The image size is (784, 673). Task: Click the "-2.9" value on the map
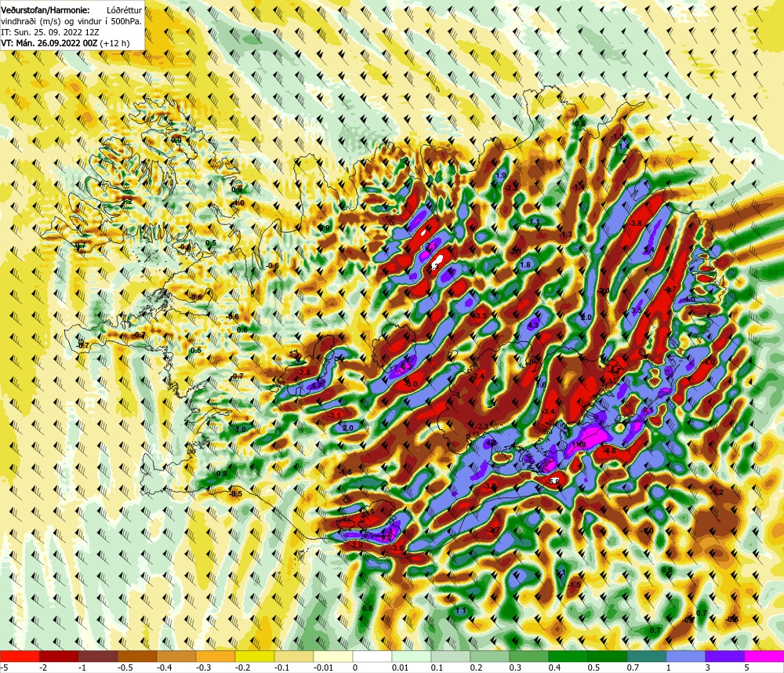pyautogui.click(x=356, y=544)
